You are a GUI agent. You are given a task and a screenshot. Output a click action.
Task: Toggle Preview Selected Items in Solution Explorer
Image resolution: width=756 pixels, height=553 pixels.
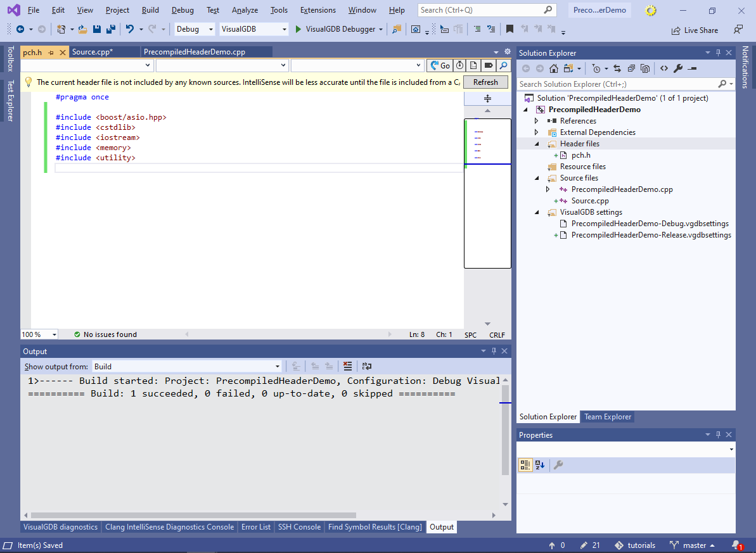tap(693, 68)
